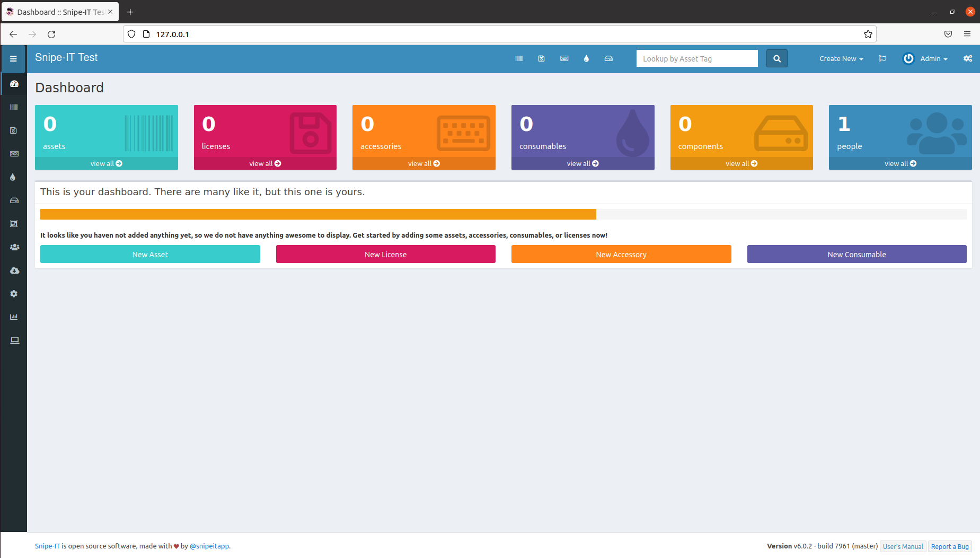Click the New Asset button

(x=150, y=255)
